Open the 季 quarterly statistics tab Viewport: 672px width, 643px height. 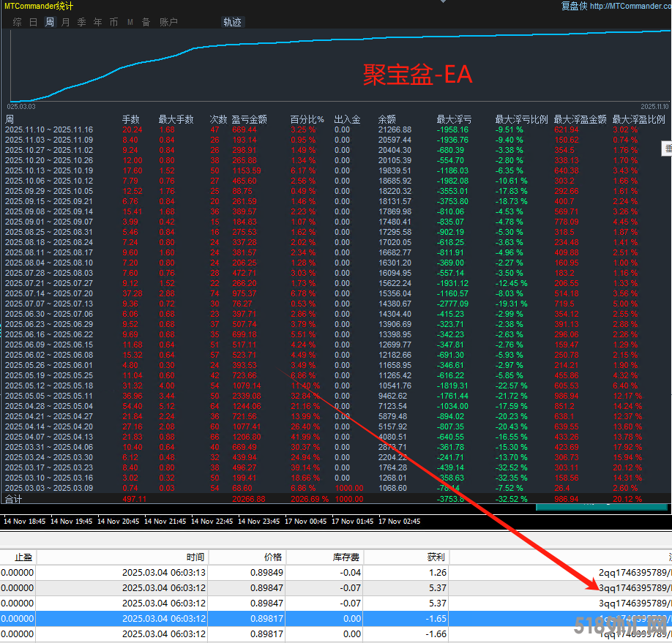[x=82, y=22]
